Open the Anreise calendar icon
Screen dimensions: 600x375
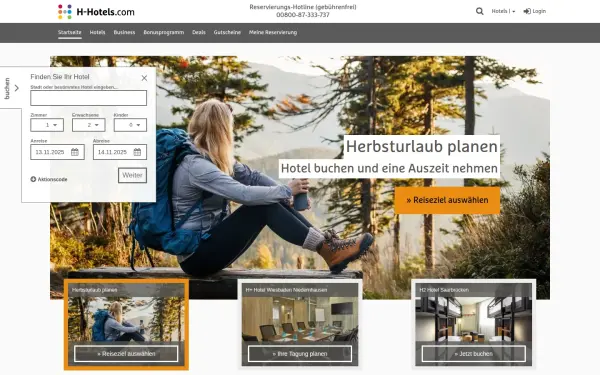tap(75, 152)
